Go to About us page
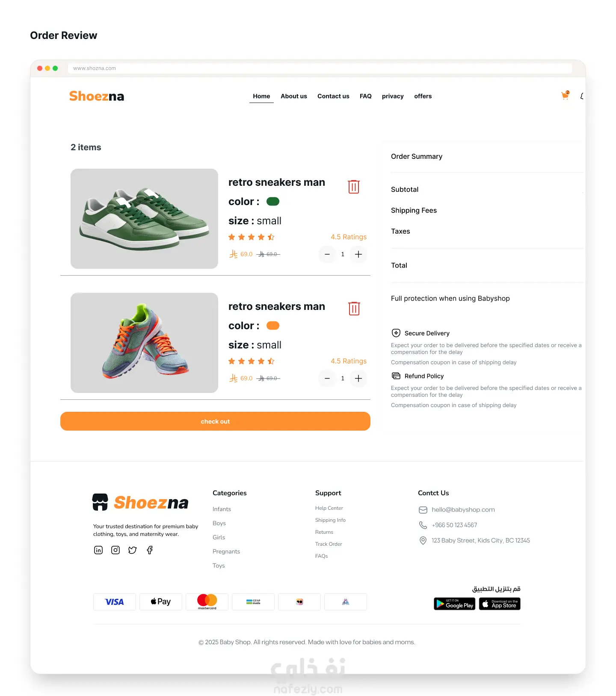616x696 pixels. pos(294,96)
